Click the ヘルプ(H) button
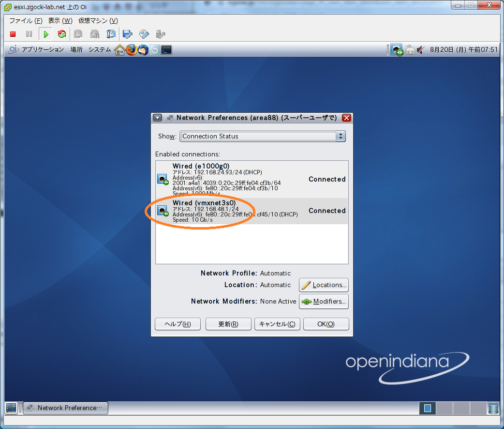Image resolution: width=504 pixels, height=429 pixels. [x=178, y=324]
